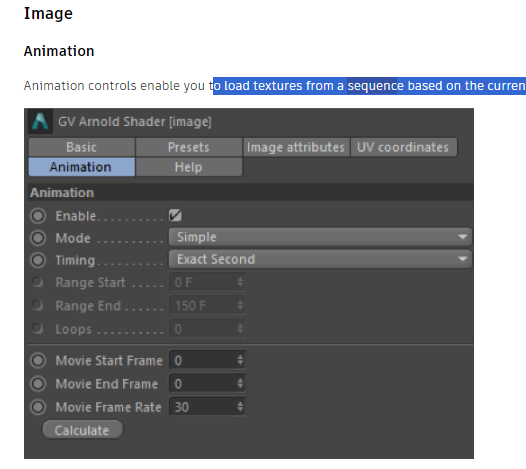Toggle the Loops keyframe circle

38,328
